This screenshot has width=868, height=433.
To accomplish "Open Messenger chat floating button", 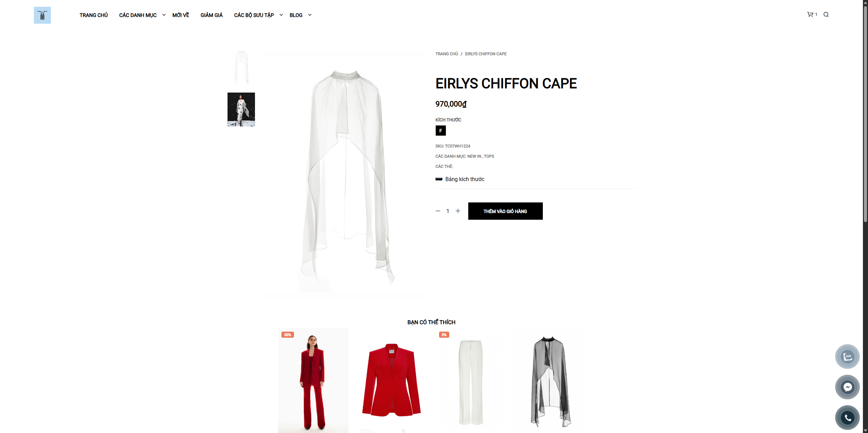I will click(847, 387).
